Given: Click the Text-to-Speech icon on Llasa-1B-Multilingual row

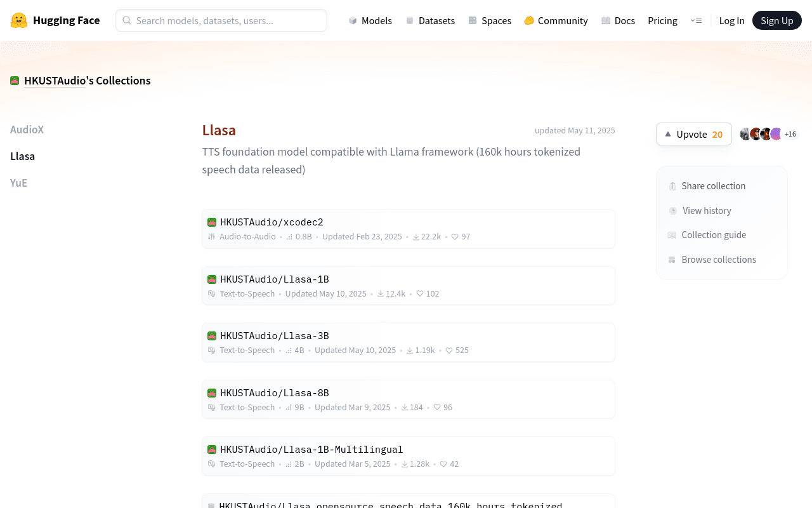Looking at the screenshot, I should [212, 464].
